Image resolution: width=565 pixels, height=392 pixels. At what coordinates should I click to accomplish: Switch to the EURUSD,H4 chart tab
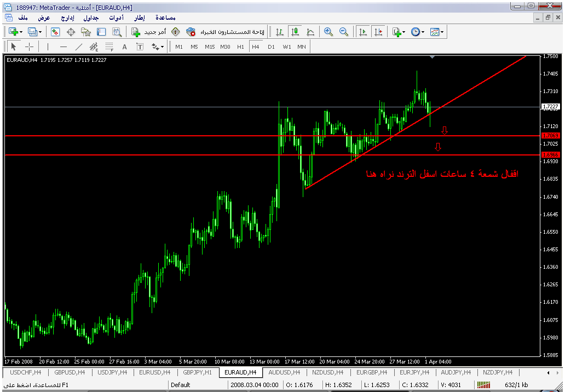click(154, 372)
